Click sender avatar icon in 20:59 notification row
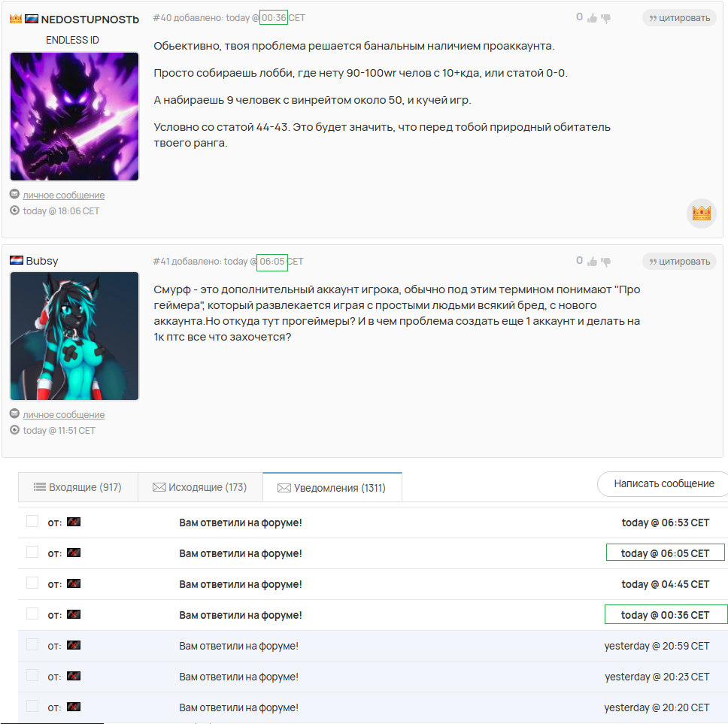Viewport: 728px width, 724px height. click(x=74, y=645)
